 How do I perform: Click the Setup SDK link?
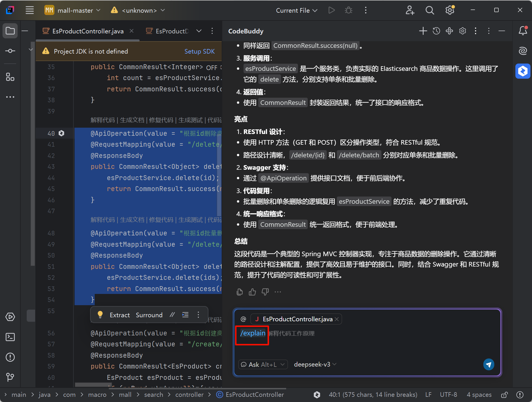(x=199, y=51)
